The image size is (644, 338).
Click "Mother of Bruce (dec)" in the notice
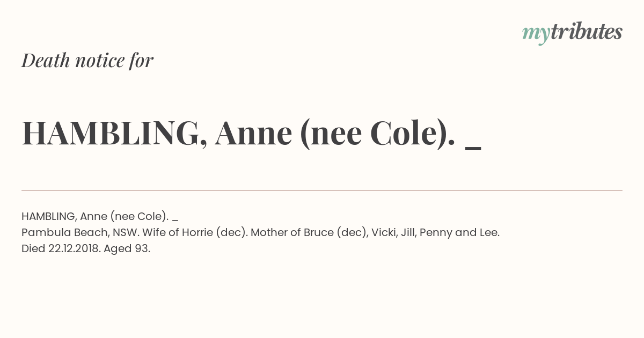click(309, 233)
